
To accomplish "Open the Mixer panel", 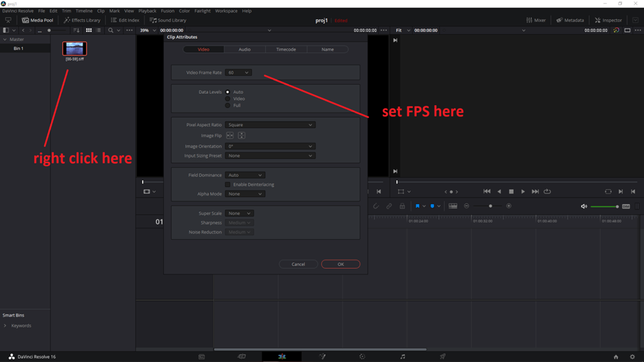I will tap(536, 20).
